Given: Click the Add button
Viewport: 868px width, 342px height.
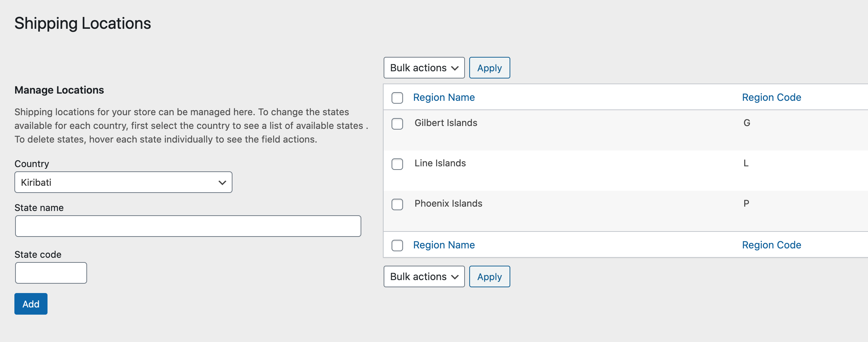Looking at the screenshot, I should pyautogui.click(x=31, y=303).
